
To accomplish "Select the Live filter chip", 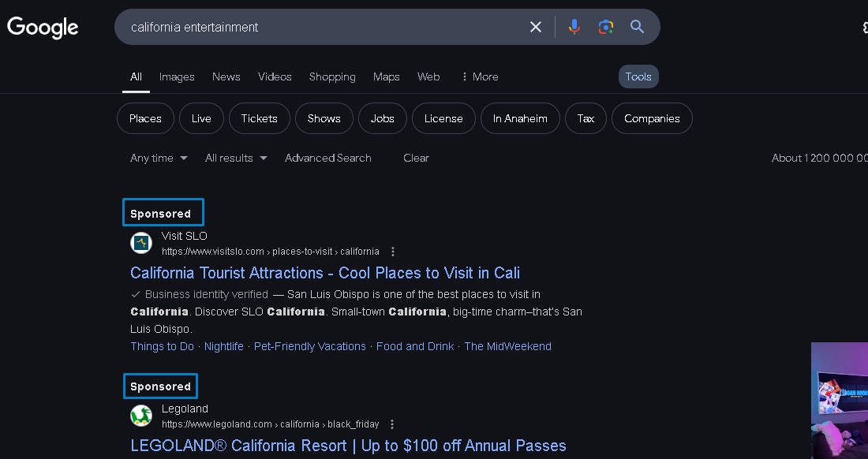I will click(x=201, y=118).
